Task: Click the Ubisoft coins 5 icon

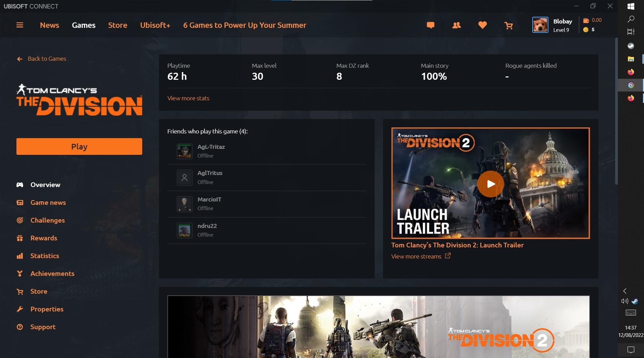Action: pyautogui.click(x=586, y=30)
